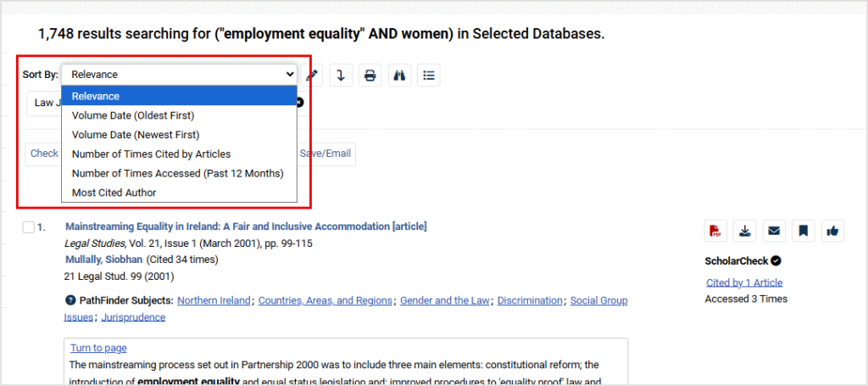Click the list view icon

[x=429, y=75]
